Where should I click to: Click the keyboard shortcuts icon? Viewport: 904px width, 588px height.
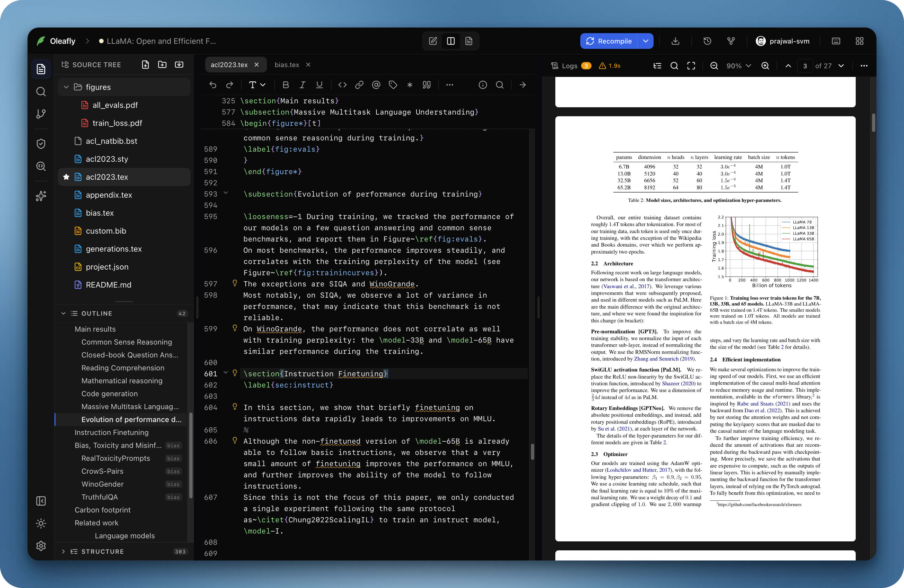pyautogui.click(x=836, y=41)
